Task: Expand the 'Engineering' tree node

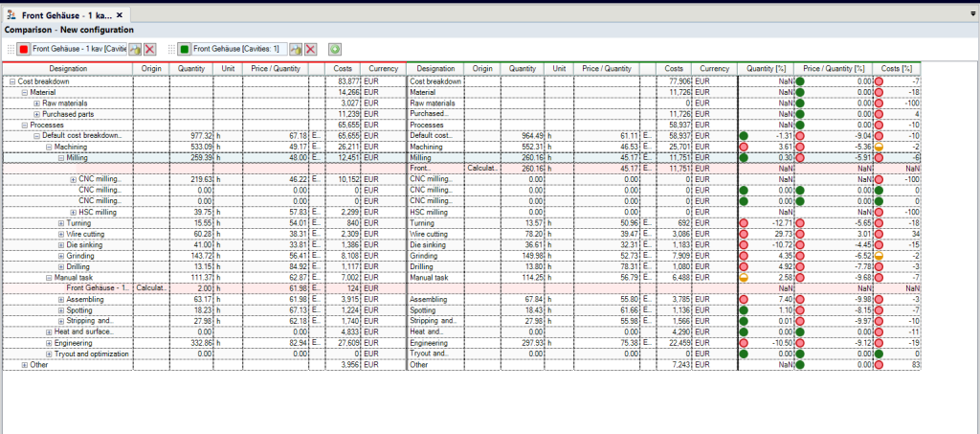Action: point(49,343)
